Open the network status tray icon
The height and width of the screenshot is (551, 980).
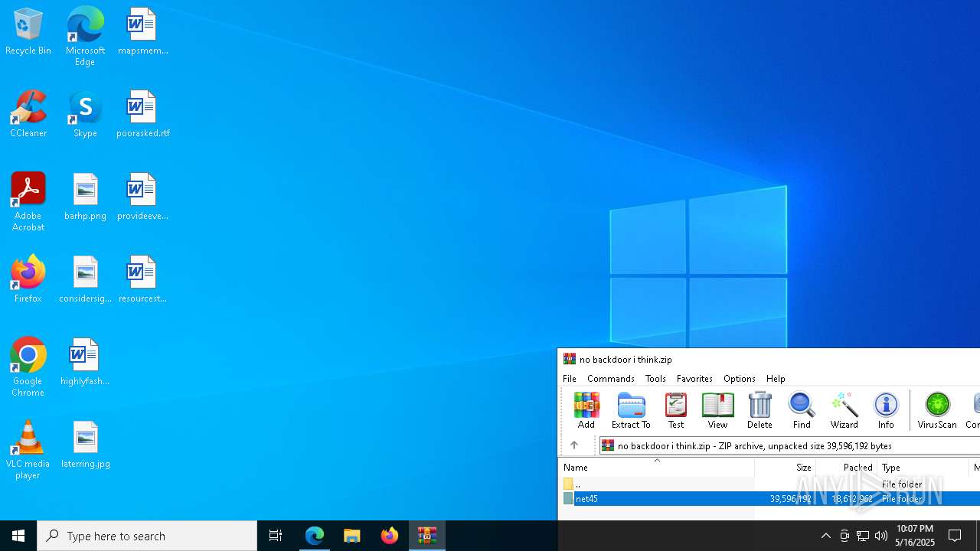[863, 536]
